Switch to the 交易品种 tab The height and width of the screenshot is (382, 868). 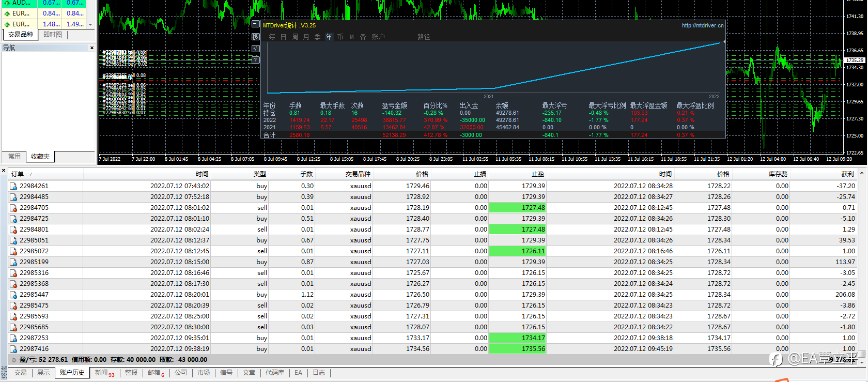pyautogui.click(x=21, y=35)
